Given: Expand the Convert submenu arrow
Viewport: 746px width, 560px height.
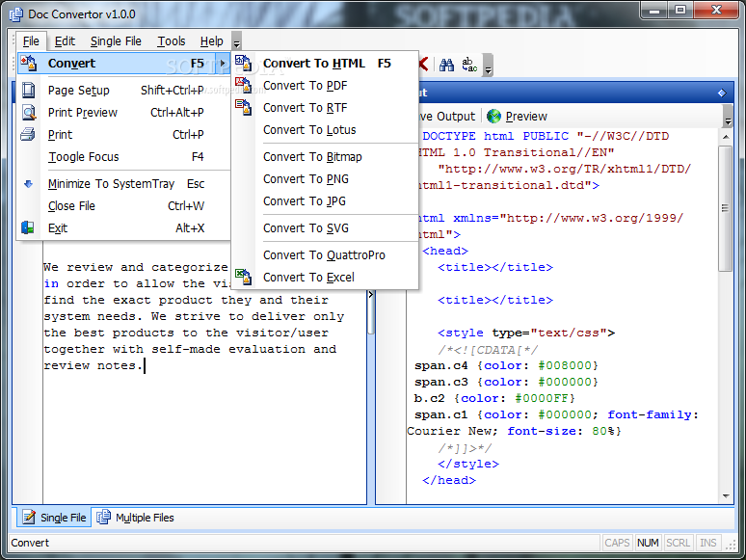Looking at the screenshot, I should tap(223, 64).
